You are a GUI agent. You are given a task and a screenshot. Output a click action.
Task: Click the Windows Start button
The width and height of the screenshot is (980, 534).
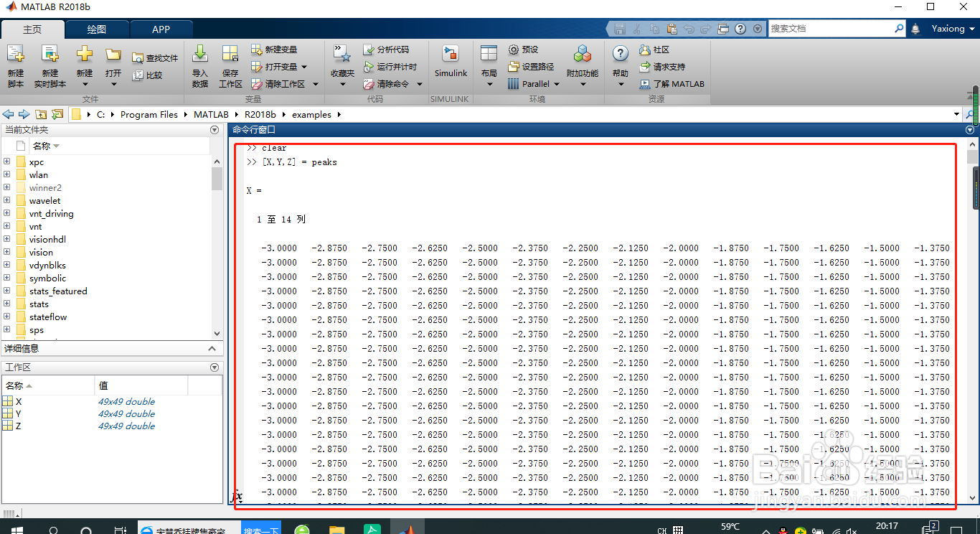pyautogui.click(x=16, y=530)
